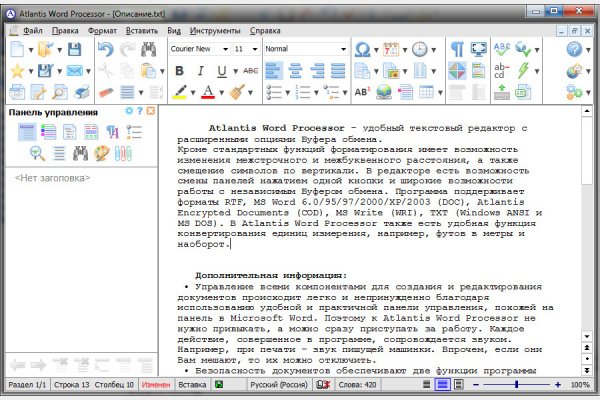Expand the bulleted list dropdown arrow
The width and height of the screenshot is (600, 400).
click(x=287, y=93)
